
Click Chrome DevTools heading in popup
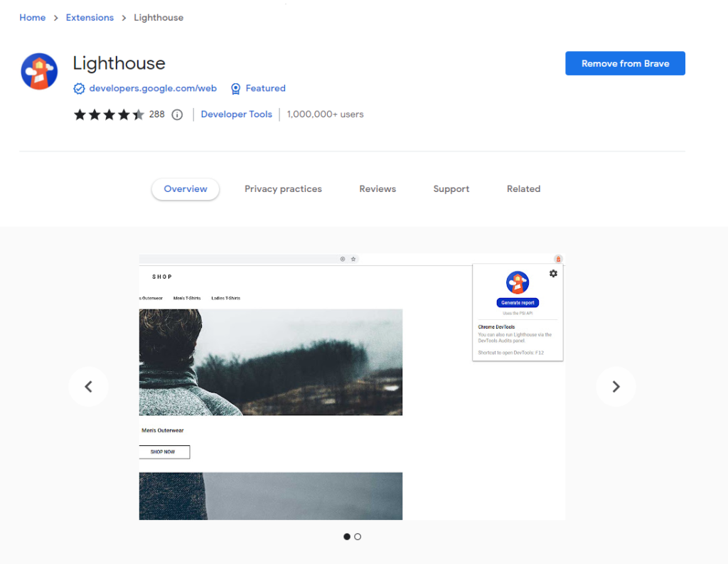(496, 327)
